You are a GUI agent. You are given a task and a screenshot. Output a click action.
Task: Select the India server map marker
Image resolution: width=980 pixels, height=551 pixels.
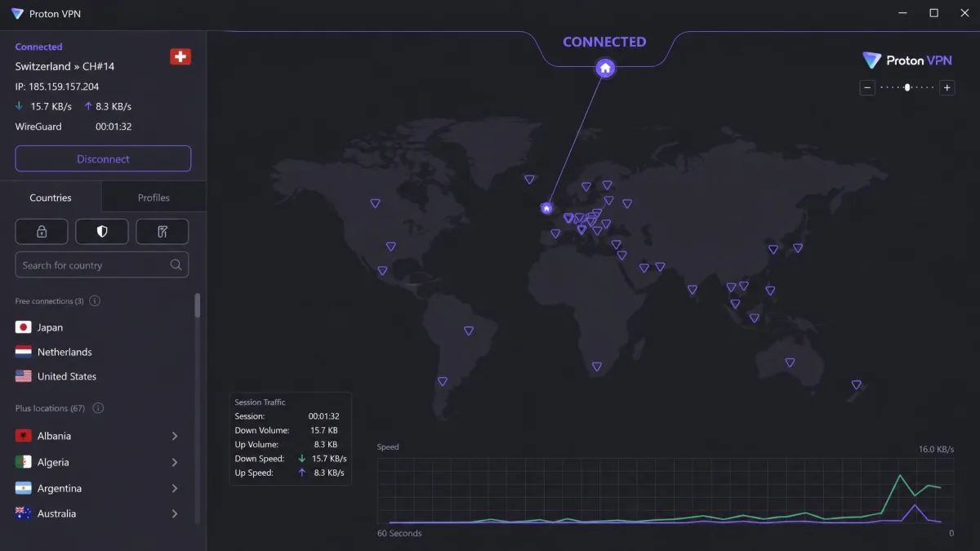tap(692, 290)
